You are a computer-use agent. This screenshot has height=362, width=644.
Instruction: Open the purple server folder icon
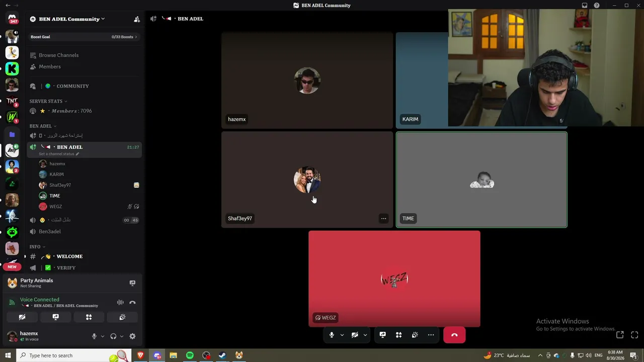click(12, 134)
